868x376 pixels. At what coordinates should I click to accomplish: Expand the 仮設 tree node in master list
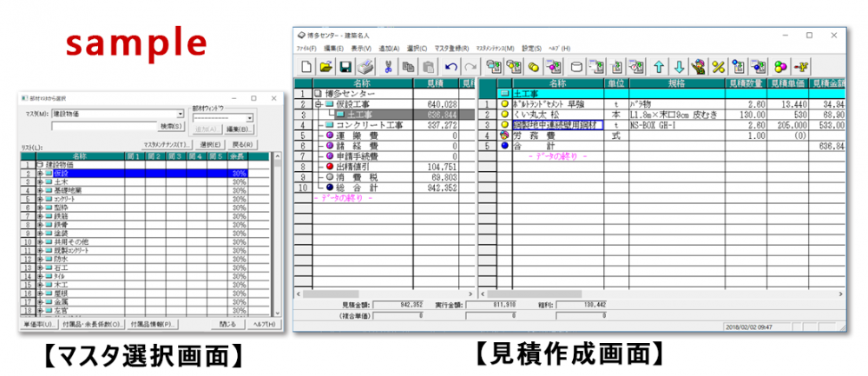[40, 174]
